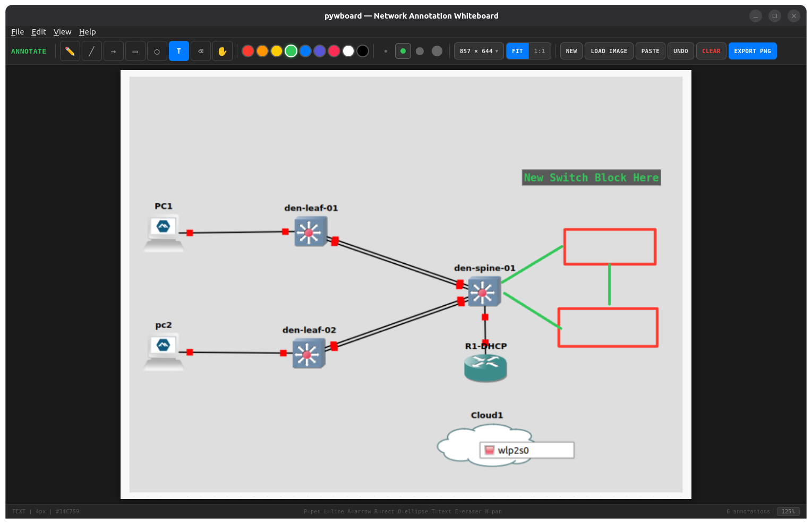This screenshot has width=812, height=524.
Task: Click CLEAR to remove all annotations
Action: click(x=711, y=51)
